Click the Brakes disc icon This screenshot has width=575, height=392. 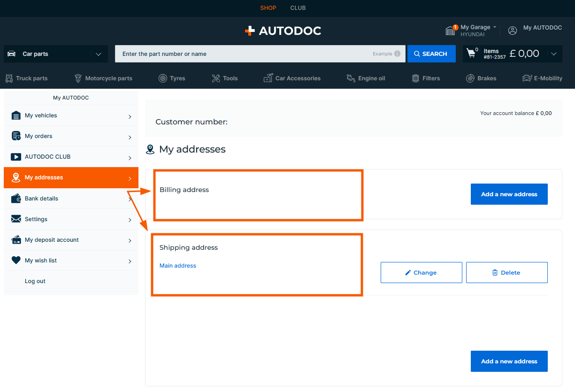(470, 78)
